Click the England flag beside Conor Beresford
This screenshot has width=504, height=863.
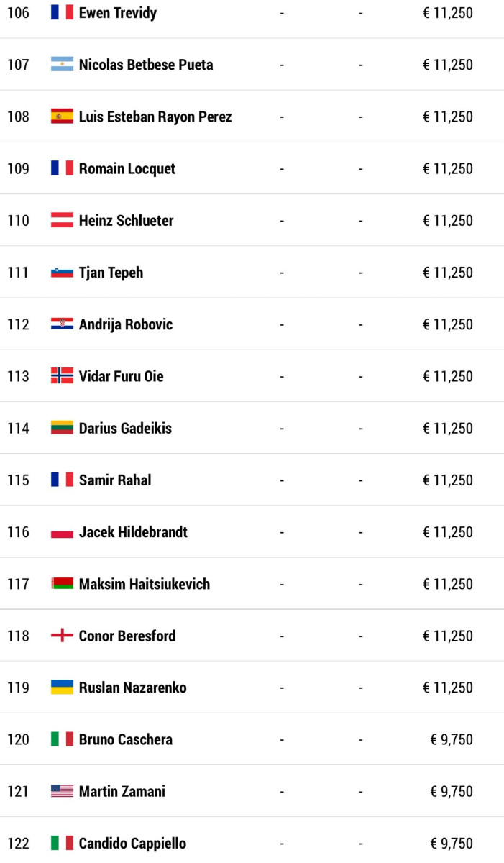tap(62, 636)
